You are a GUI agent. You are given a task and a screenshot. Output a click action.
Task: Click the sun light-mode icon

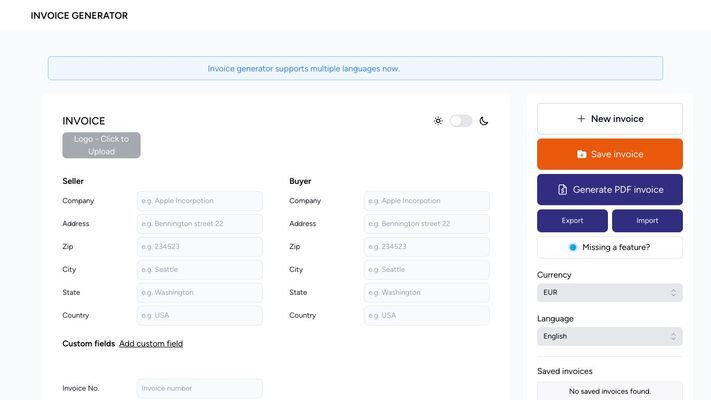click(438, 121)
